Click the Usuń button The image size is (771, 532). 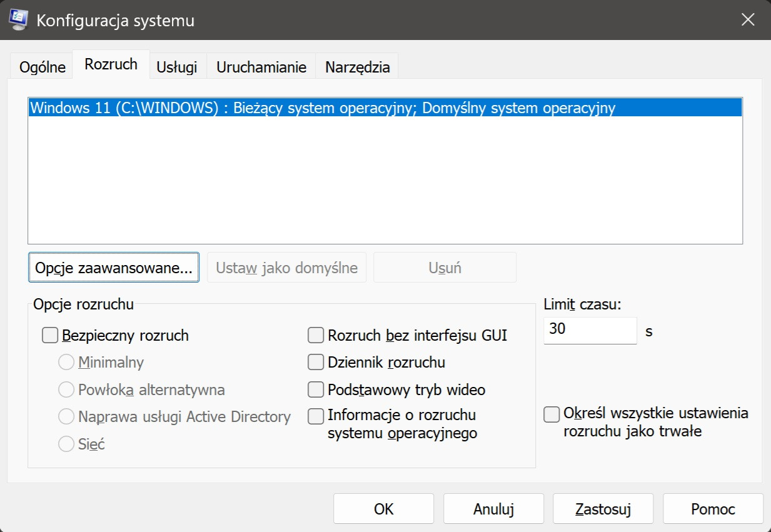click(x=445, y=268)
